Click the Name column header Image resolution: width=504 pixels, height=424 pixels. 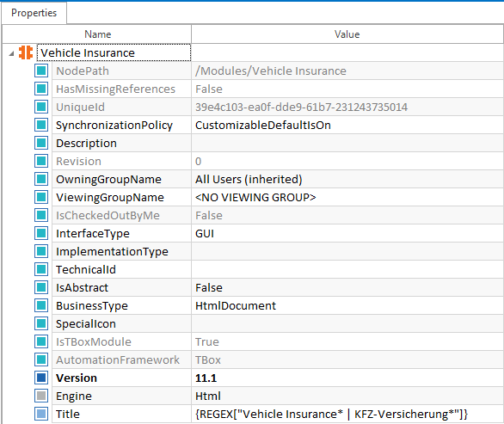coord(97,34)
